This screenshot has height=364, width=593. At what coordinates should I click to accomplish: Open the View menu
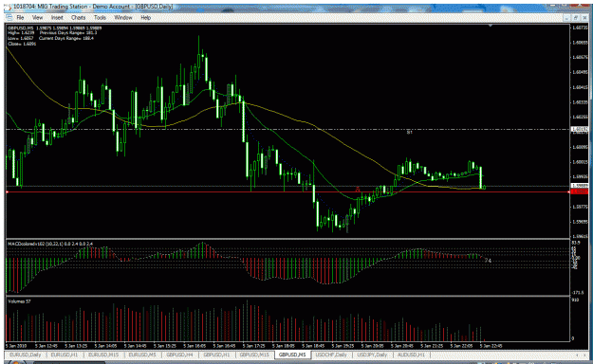[37, 17]
